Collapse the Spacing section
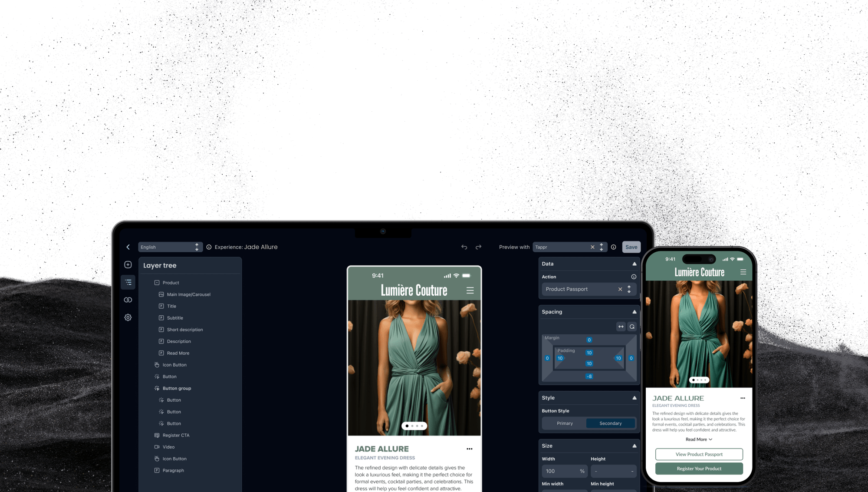 point(634,312)
